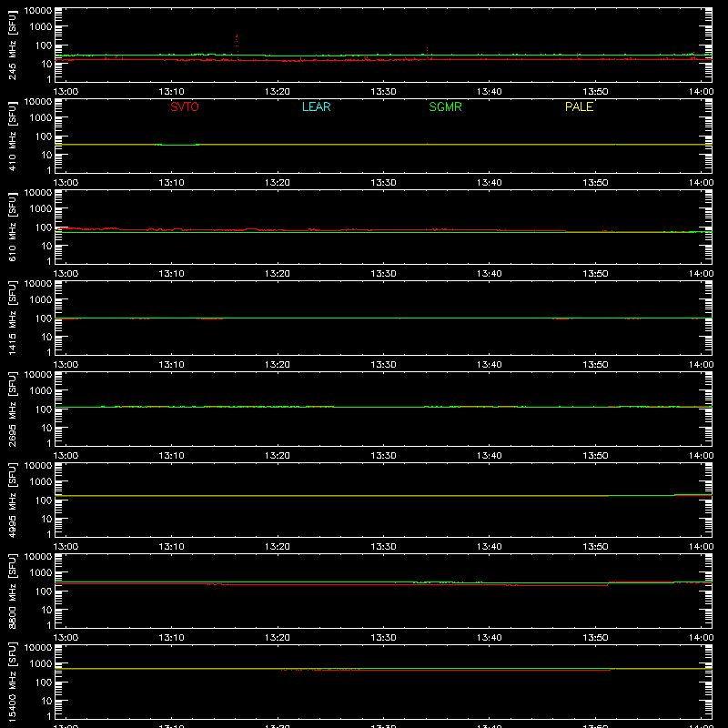Screen dimensions: 728x728
Task: Select the 245 MHz [SFU] axis title
Action: [13, 45]
